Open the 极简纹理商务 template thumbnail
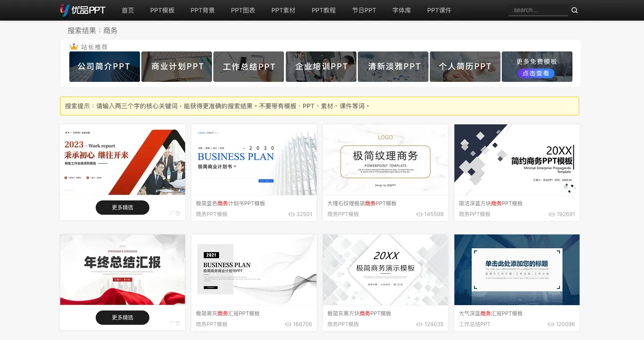The height and width of the screenshot is (340, 644). 386,160
